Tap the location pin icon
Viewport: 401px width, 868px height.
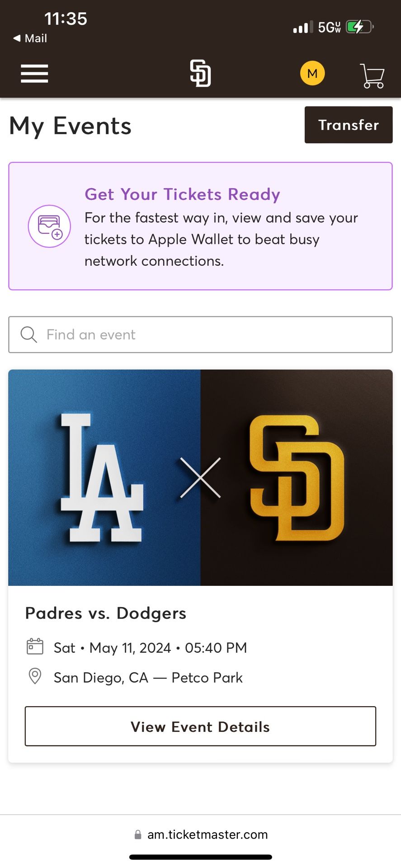click(35, 676)
